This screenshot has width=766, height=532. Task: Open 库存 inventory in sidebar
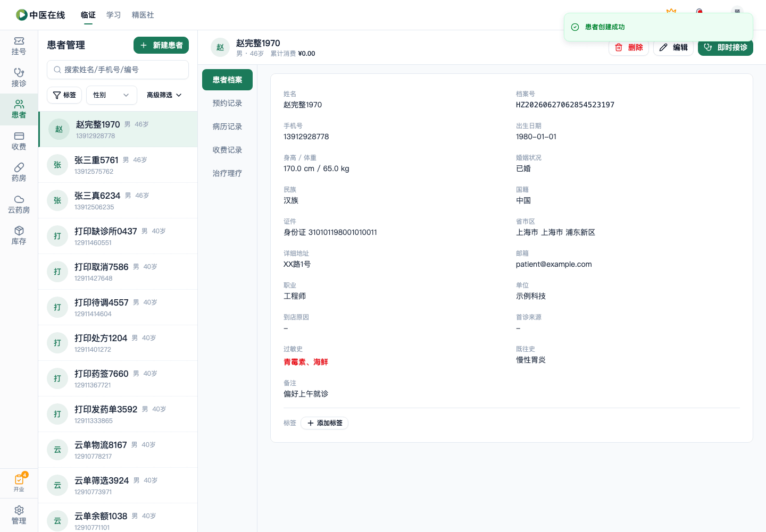pyautogui.click(x=19, y=236)
